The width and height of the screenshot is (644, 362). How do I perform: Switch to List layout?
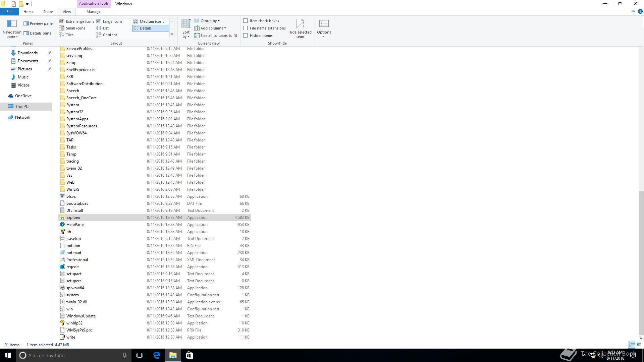103,28
